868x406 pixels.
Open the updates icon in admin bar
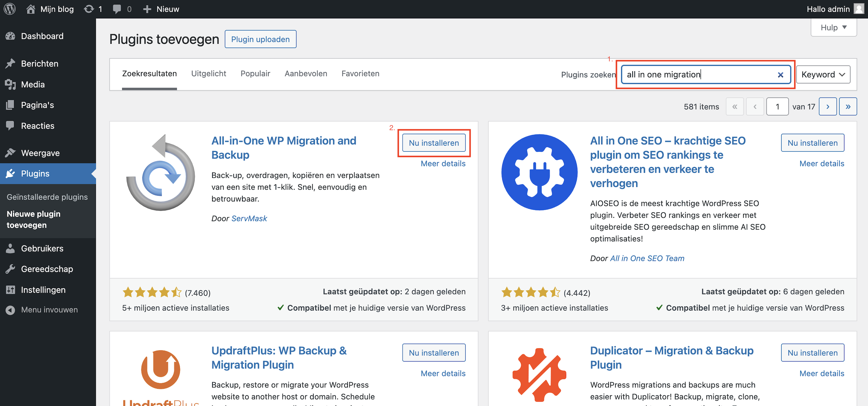89,9
